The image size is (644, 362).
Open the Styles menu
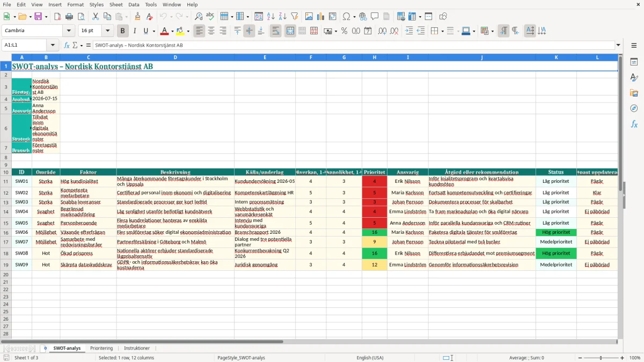(97, 4)
